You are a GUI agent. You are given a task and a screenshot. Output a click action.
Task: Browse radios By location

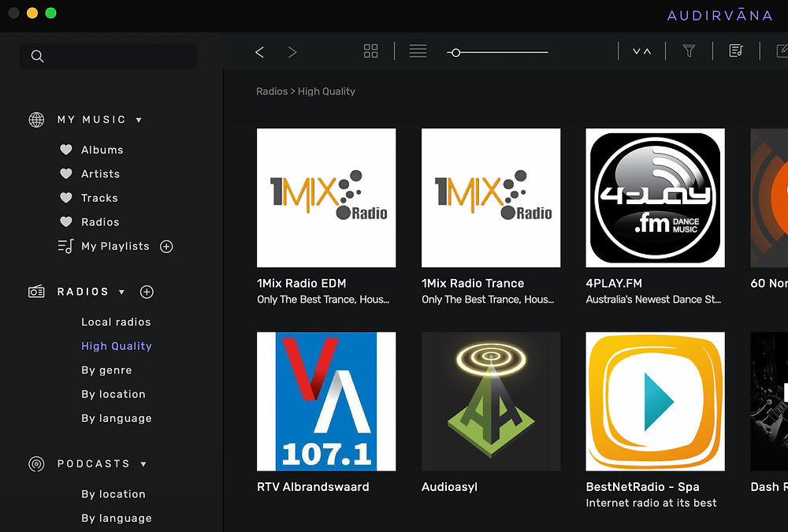click(x=113, y=394)
